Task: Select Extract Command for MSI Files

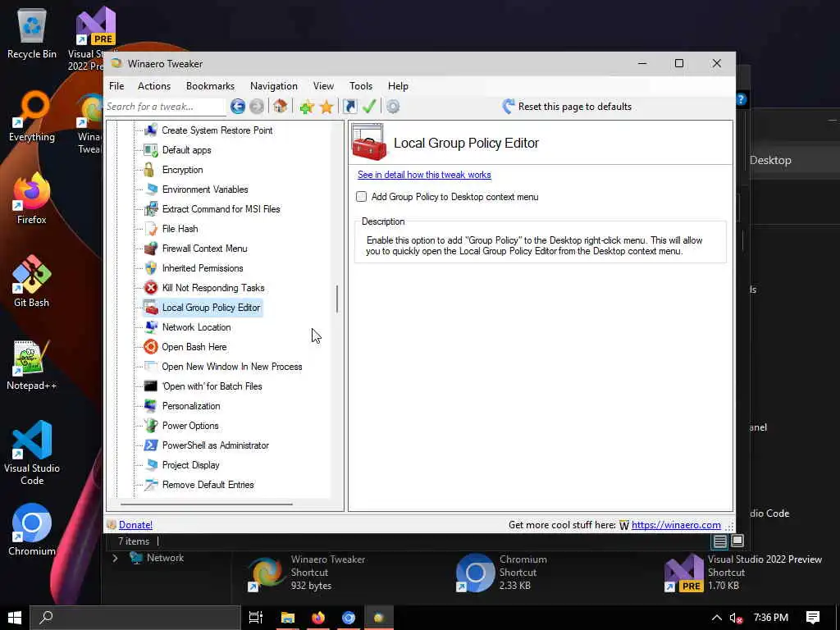Action: [x=221, y=209]
